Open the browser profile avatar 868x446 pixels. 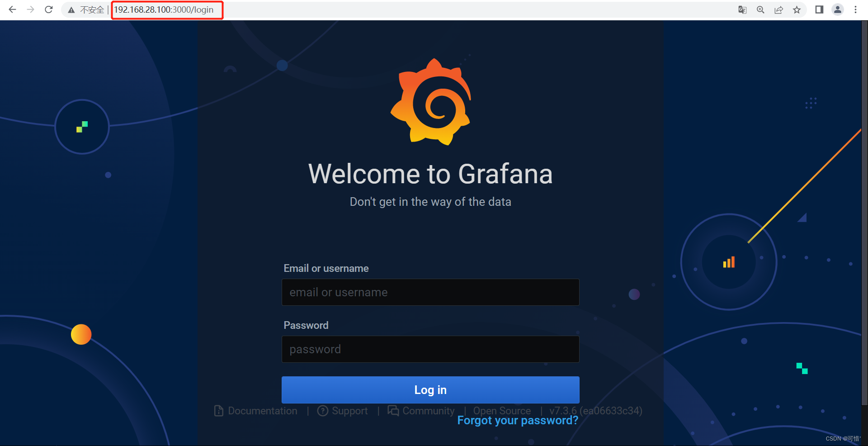click(838, 9)
